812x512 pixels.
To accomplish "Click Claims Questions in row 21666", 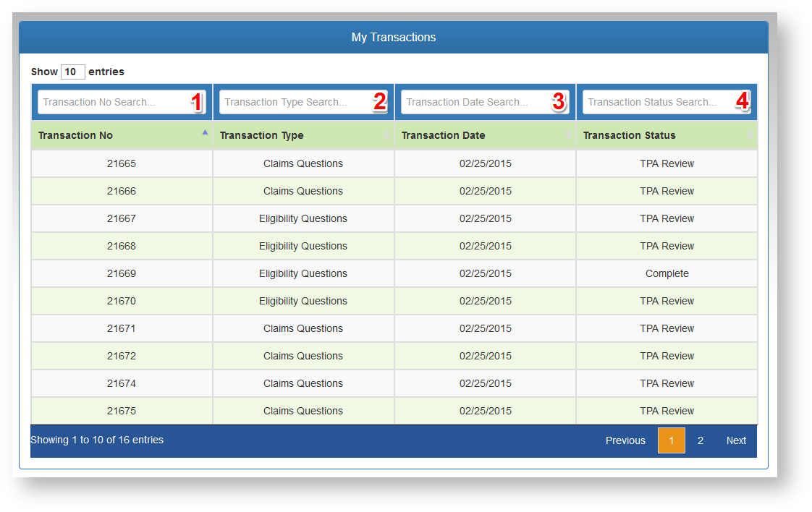I will 303,191.
